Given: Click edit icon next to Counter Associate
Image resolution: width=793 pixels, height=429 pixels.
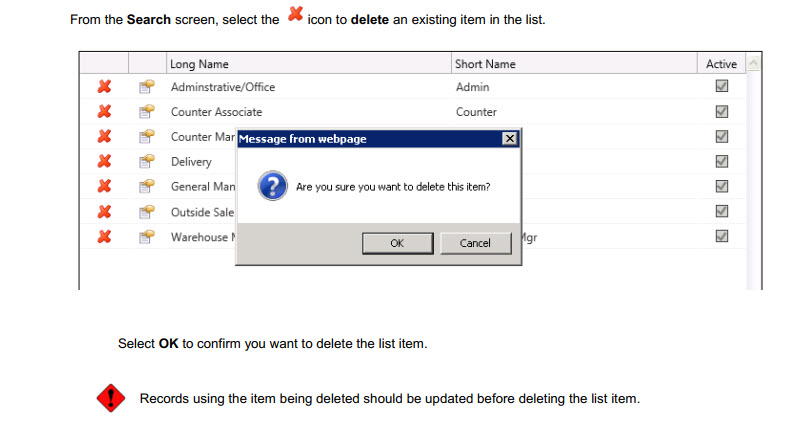Looking at the screenshot, I should click(x=145, y=112).
